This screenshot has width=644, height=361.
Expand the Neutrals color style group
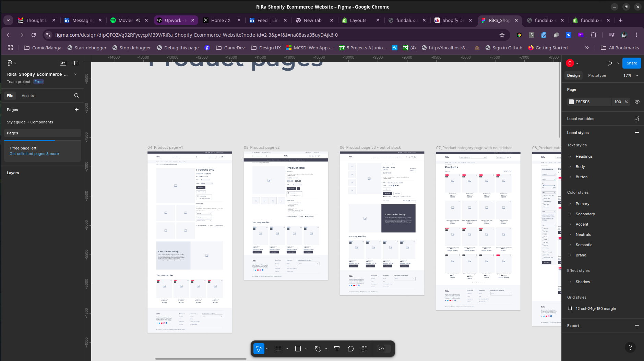(570, 234)
